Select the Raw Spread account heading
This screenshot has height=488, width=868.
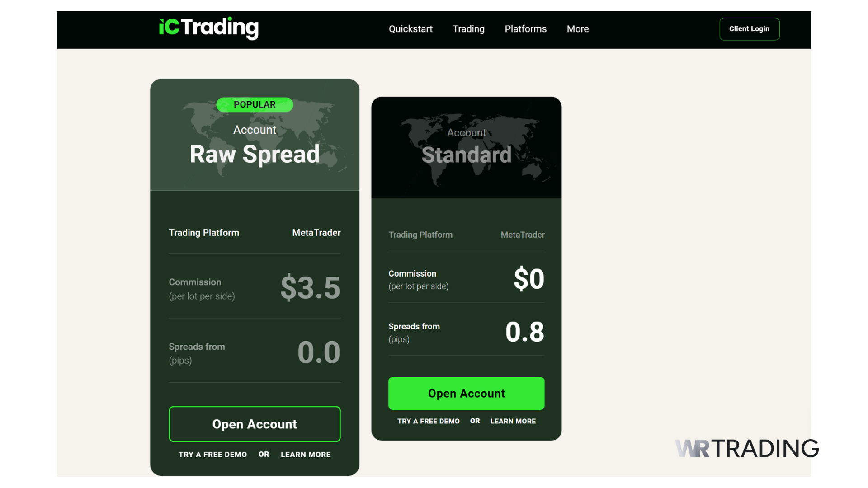coord(255,154)
